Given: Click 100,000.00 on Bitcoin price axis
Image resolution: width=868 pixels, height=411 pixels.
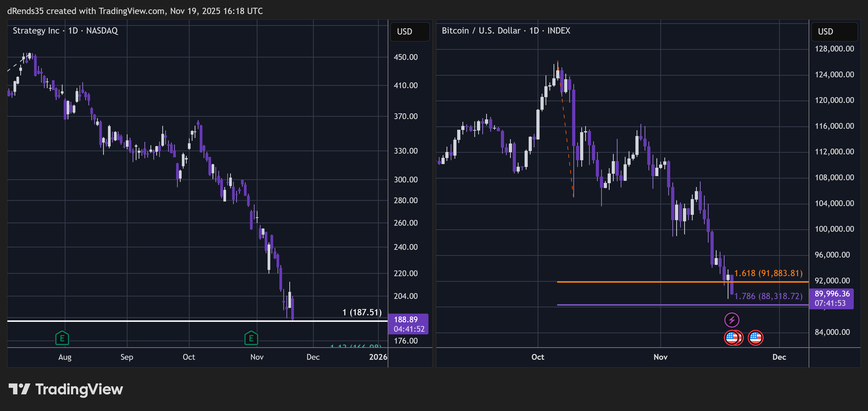Looking at the screenshot, I should [x=834, y=229].
